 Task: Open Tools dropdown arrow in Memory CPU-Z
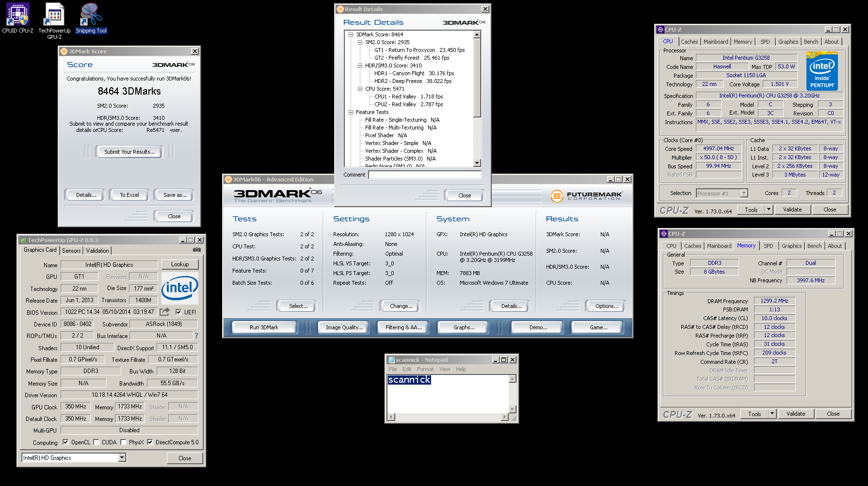(772, 414)
